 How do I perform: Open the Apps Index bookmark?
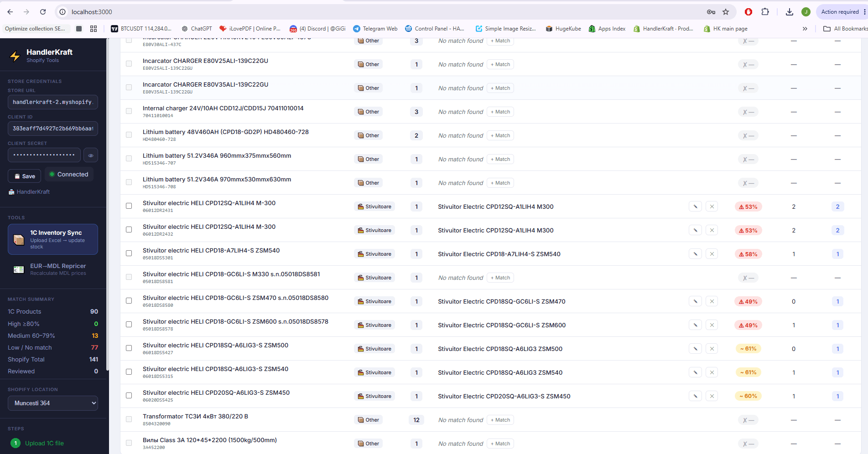coord(607,29)
